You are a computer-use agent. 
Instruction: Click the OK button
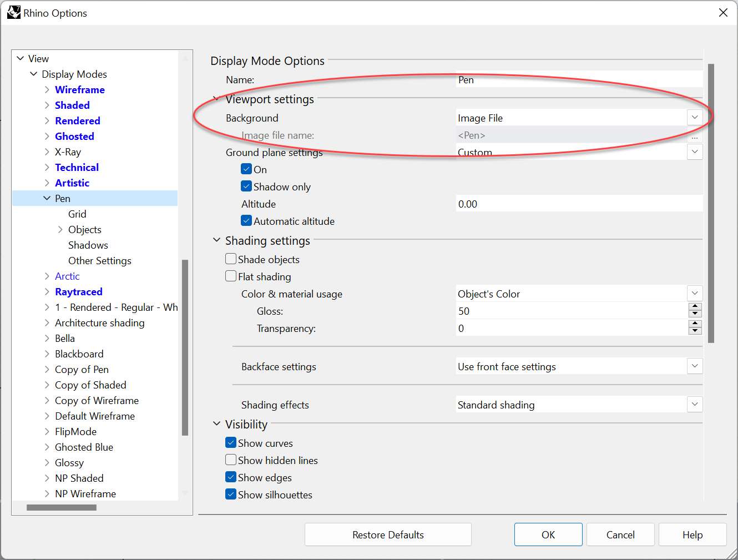(x=548, y=534)
